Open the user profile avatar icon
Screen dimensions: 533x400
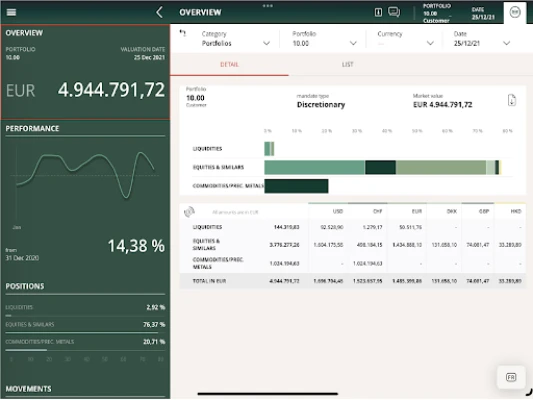515,12
